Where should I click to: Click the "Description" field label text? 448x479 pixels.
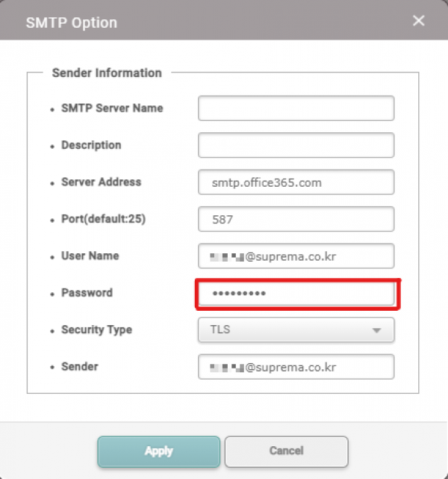pos(91,145)
